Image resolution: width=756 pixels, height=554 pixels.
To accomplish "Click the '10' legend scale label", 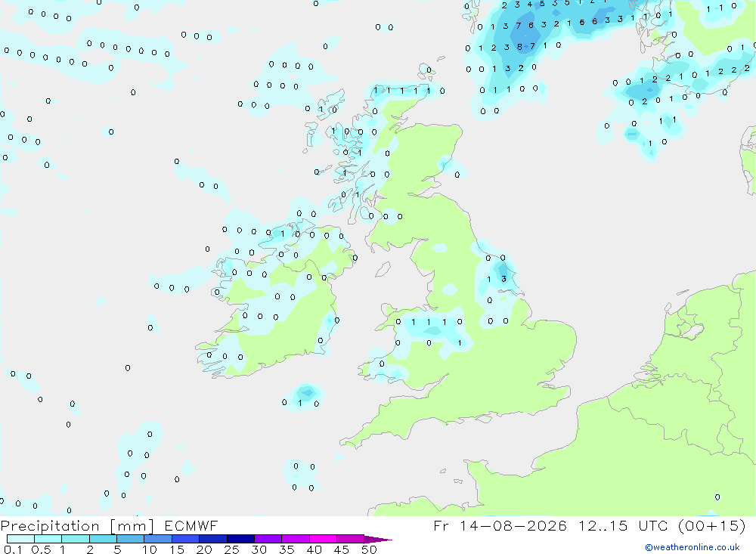I will pos(150,549).
